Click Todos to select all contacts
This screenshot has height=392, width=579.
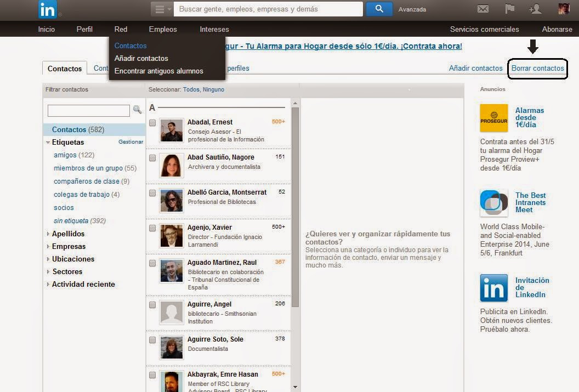click(x=191, y=89)
